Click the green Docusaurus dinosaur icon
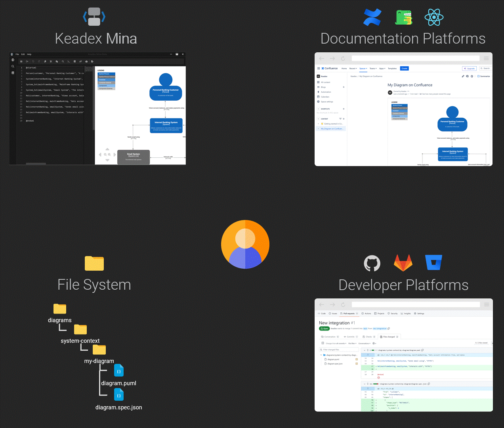 coord(404,17)
